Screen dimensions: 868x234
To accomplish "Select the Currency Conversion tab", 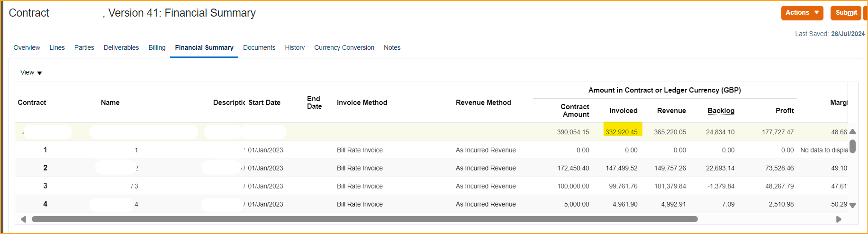I will (x=344, y=47).
